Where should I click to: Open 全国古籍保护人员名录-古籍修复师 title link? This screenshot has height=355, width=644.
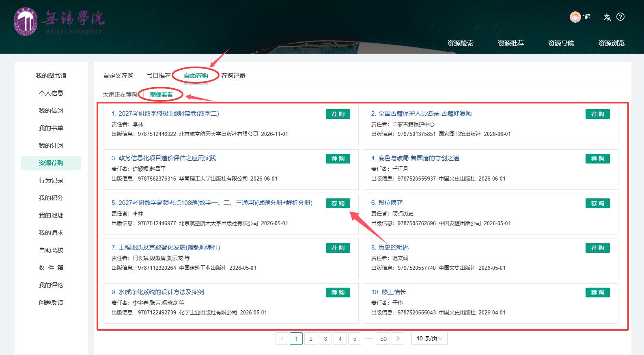pyautogui.click(x=425, y=114)
